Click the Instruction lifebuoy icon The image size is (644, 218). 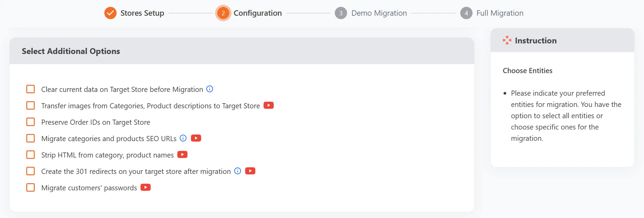coord(507,40)
